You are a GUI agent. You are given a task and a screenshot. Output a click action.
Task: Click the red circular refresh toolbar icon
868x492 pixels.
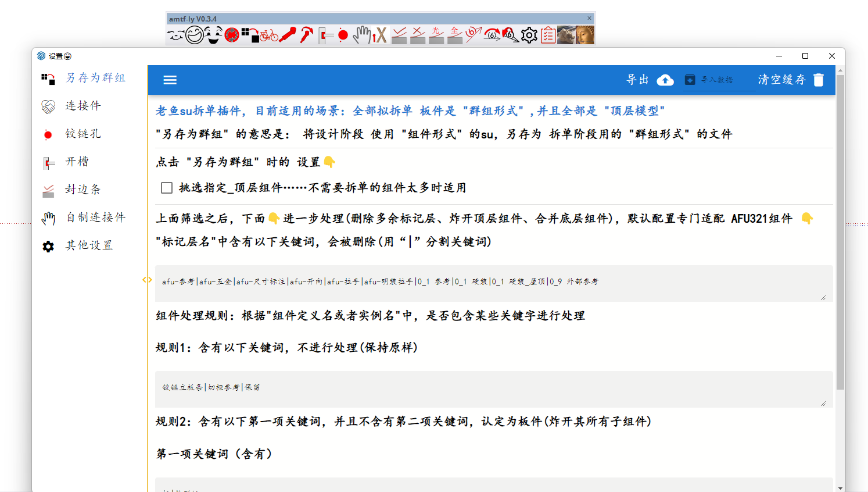[x=232, y=35]
